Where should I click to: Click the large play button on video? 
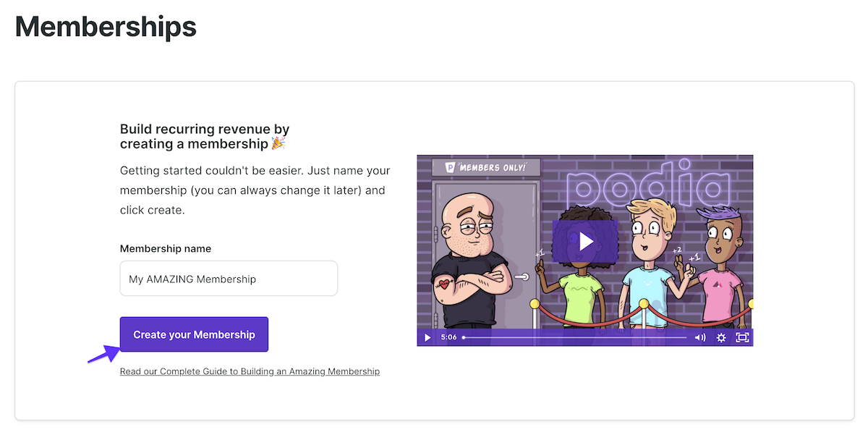coord(585,241)
